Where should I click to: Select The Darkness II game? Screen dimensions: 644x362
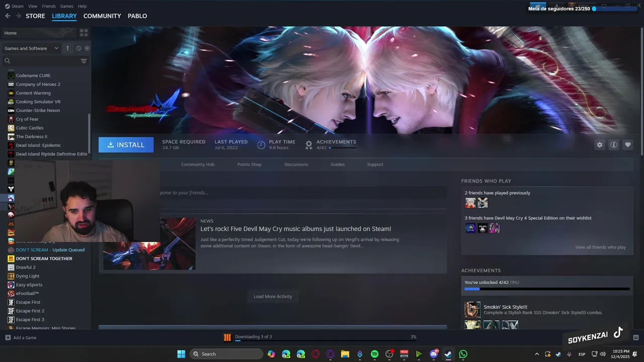point(32,136)
